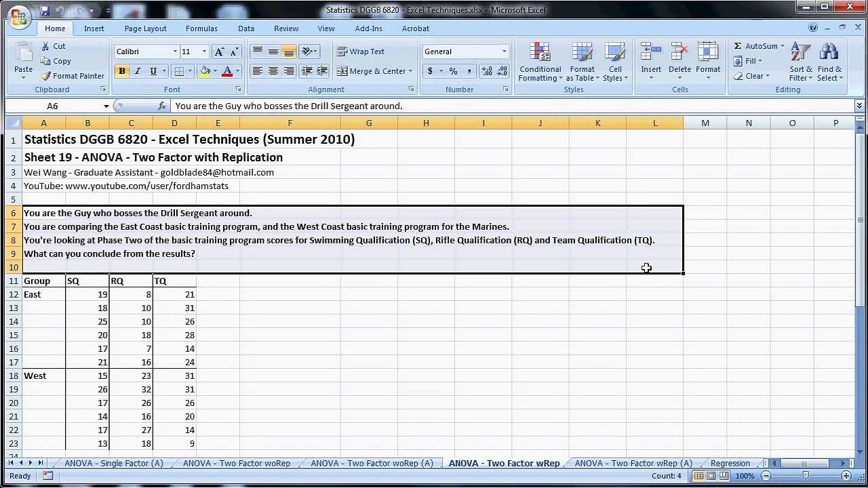Open the Merge & Center dropdown arrow

pyautogui.click(x=410, y=71)
